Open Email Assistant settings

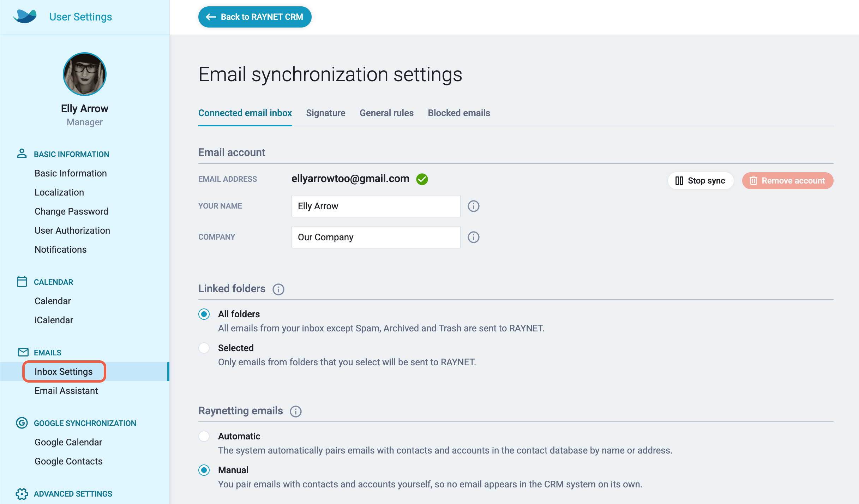click(66, 391)
